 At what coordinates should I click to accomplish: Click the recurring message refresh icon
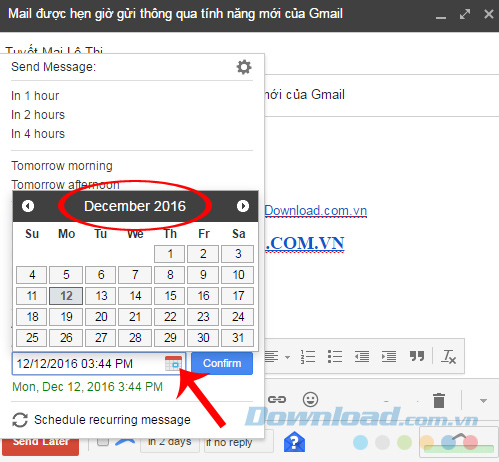tap(20, 420)
